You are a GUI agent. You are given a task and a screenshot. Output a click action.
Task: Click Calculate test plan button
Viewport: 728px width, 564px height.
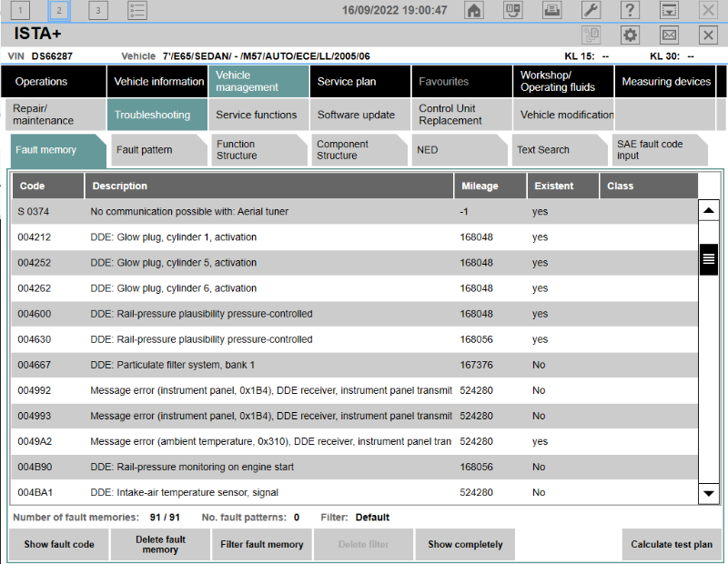point(672,544)
